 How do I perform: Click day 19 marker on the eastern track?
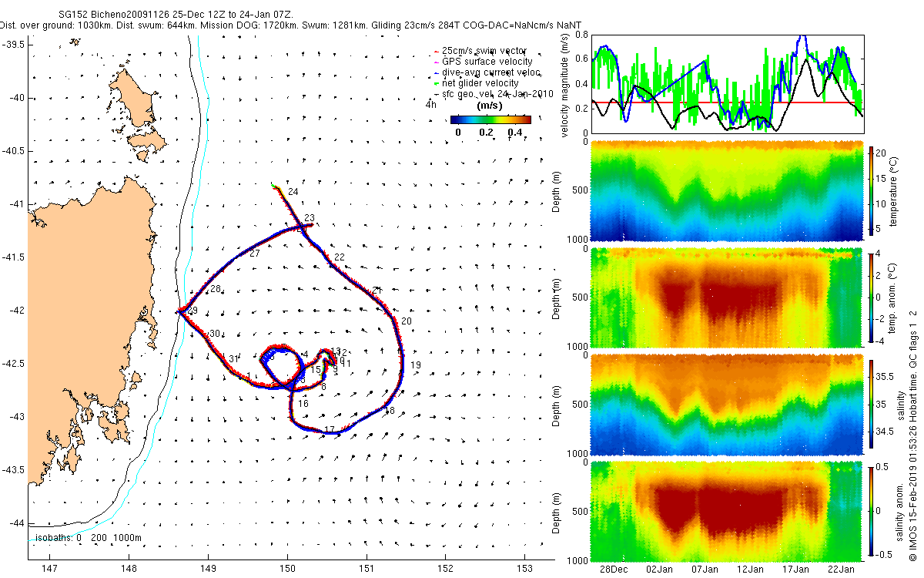point(416,365)
